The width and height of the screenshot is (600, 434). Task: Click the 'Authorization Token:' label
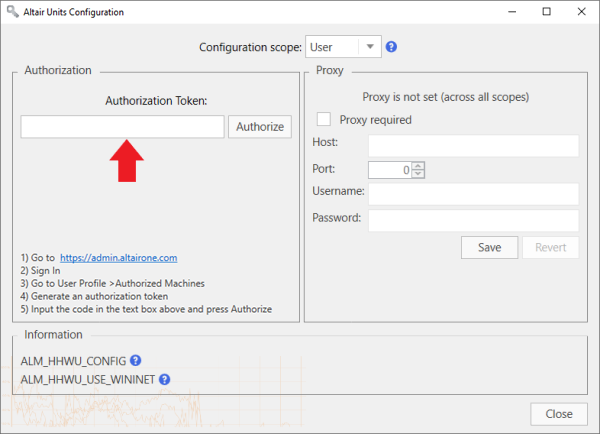[x=156, y=101]
